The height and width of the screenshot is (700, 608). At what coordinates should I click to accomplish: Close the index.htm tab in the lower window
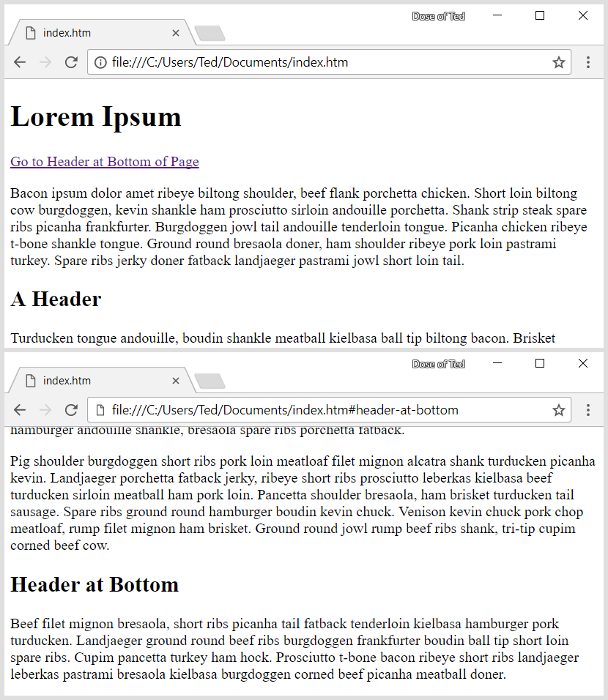point(175,381)
